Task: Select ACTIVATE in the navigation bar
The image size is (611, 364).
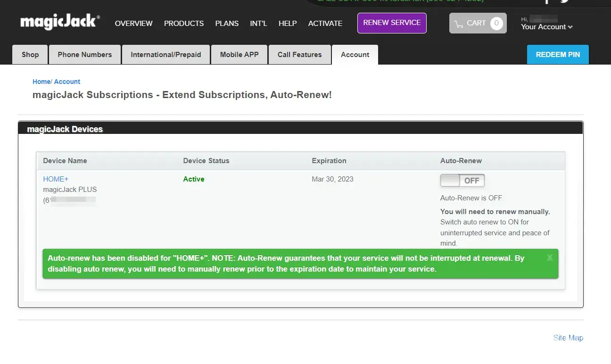Action: (325, 23)
